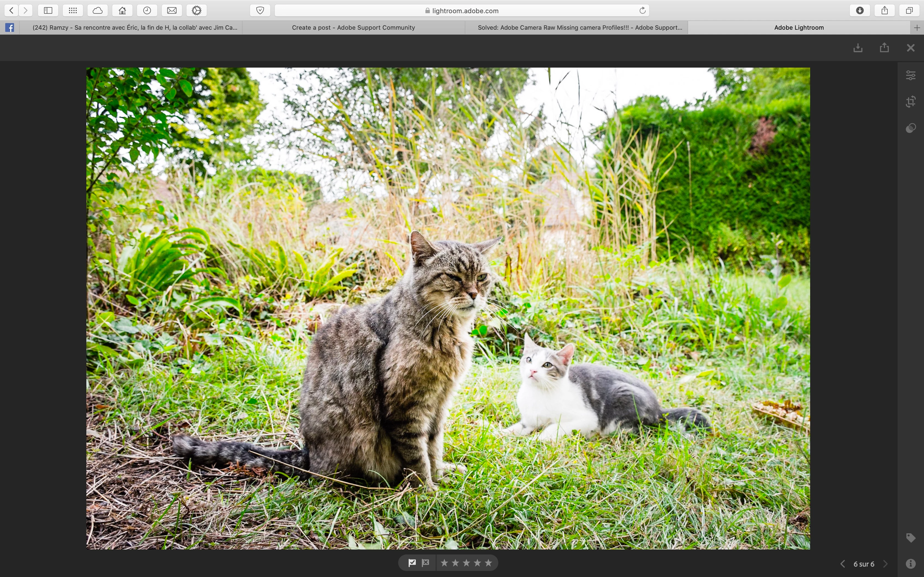Select the Crop and rotate tool
This screenshot has height=577, width=924.
tap(911, 101)
